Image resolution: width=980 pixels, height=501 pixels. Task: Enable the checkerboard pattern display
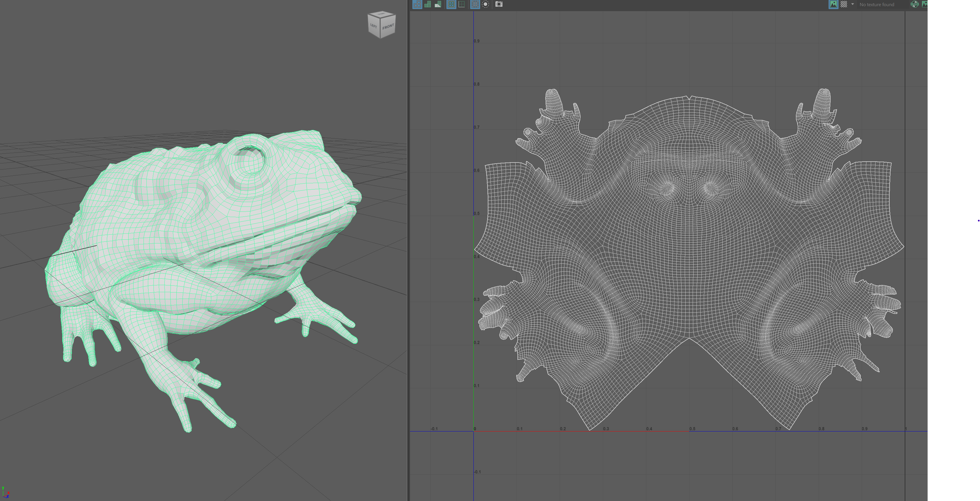pyautogui.click(x=844, y=4)
